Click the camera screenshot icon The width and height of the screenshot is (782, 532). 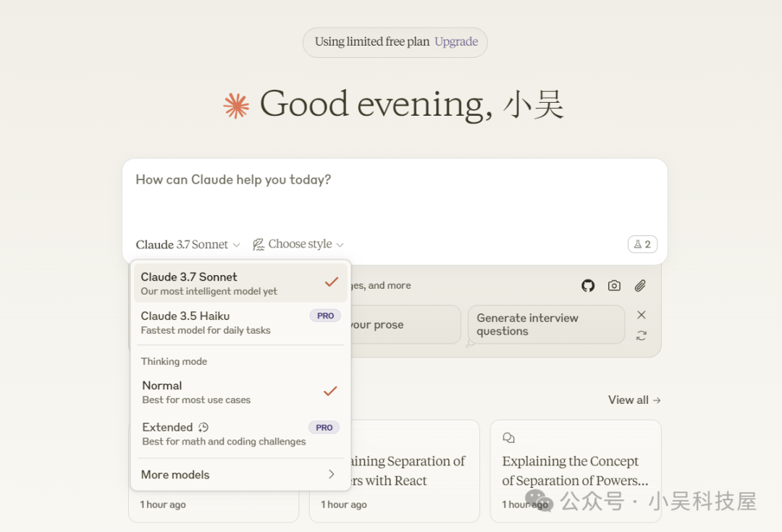click(614, 286)
